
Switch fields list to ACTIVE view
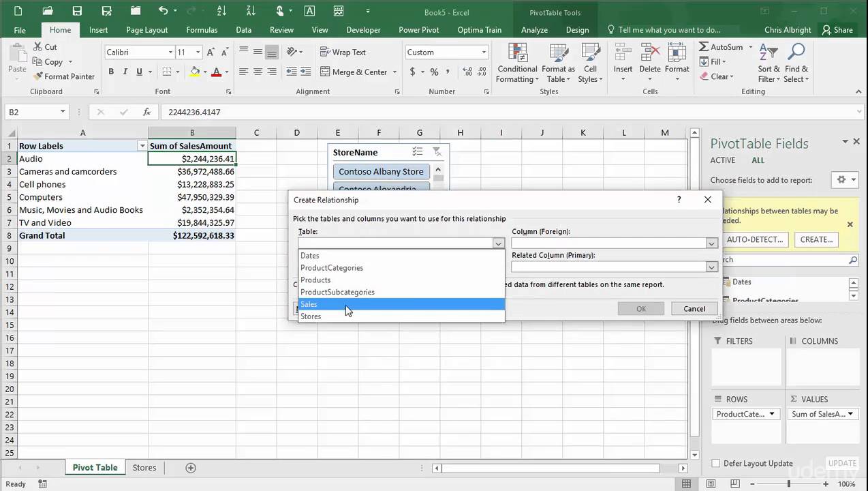point(723,160)
